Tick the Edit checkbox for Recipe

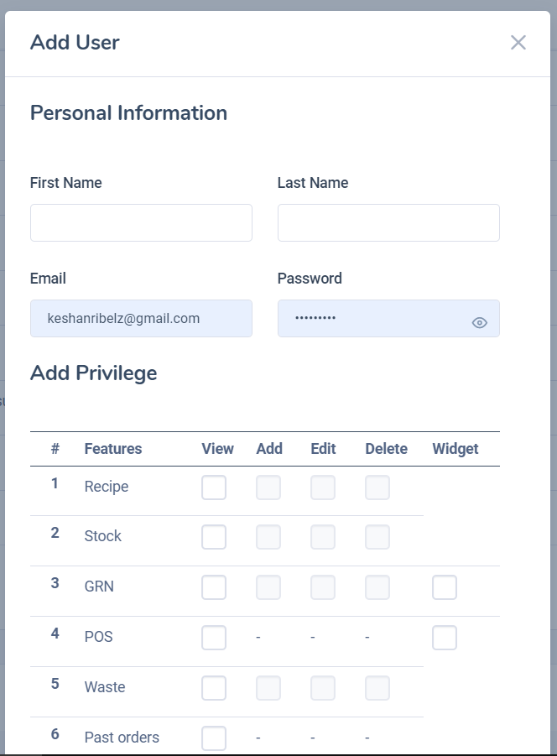pyautogui.click(x=323, y=487)
